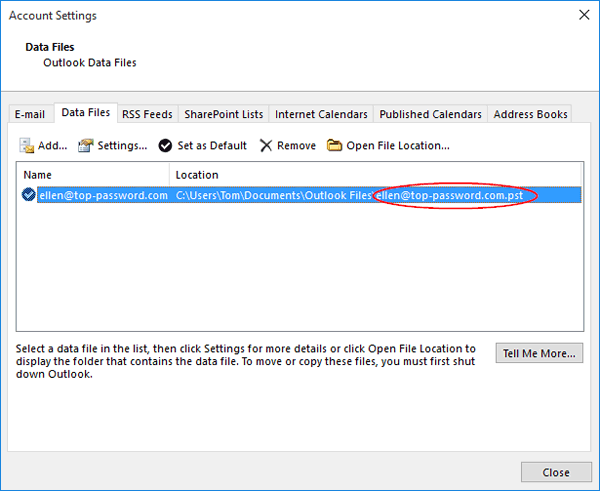Click the Close button at the bottom
Screen dimensions: 600x491
556,472
